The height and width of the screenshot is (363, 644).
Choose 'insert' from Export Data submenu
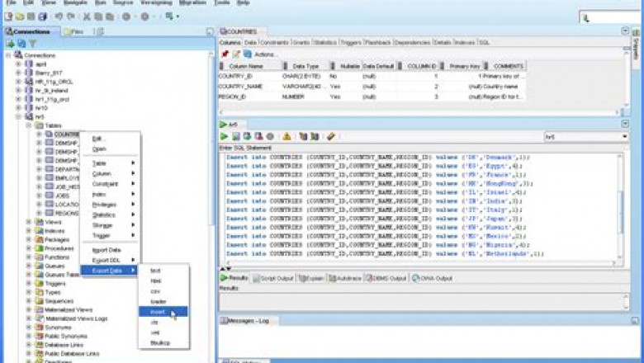(159, 313)
